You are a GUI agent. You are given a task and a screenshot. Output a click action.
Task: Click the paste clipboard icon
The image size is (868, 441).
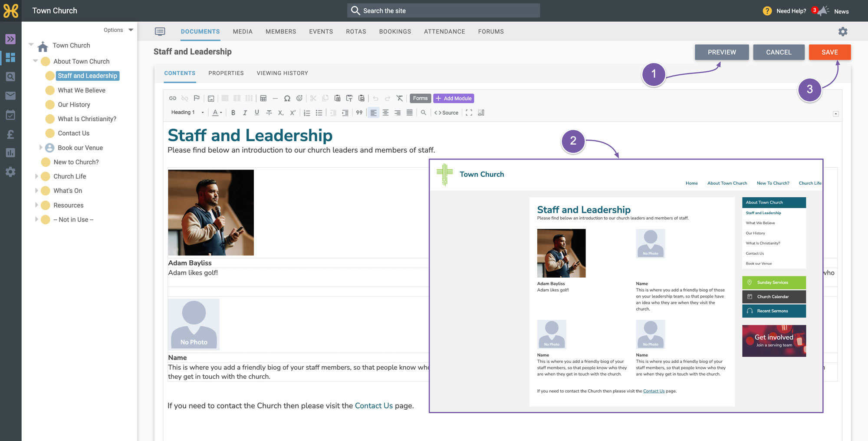click(x=337, y=98)
